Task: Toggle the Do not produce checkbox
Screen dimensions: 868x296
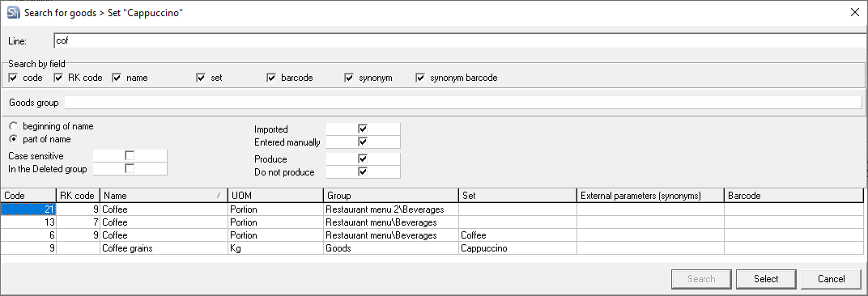Action: (x=363, y=172)
